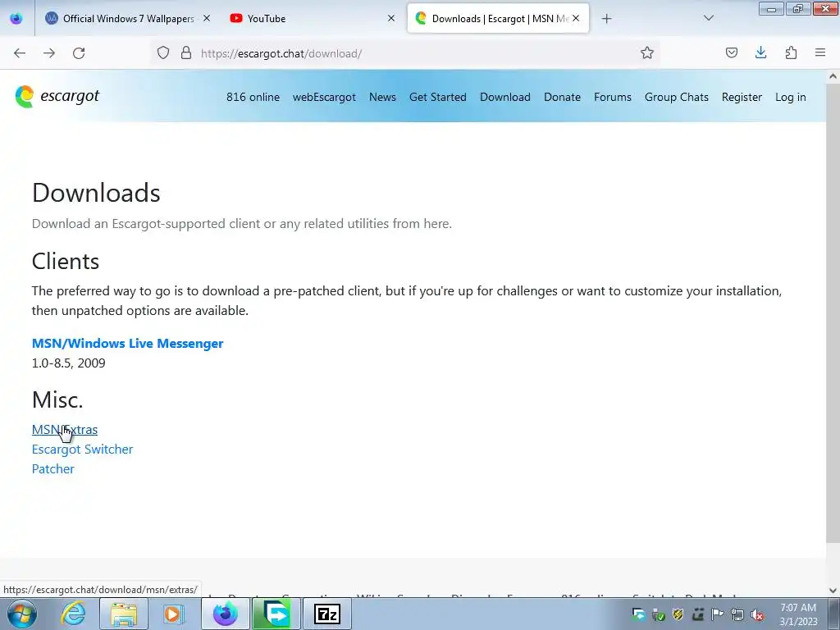Open the MSN/Windows Live Messenger link
This screenshot has height=630, width=840.
click(127, 344)
